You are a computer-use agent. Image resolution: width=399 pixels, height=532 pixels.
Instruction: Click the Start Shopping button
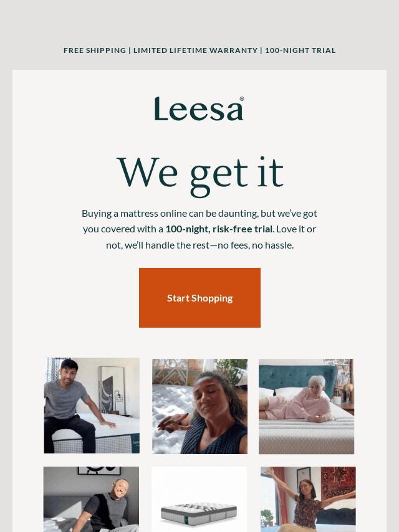pyautogui.click(x=199, y=298)
